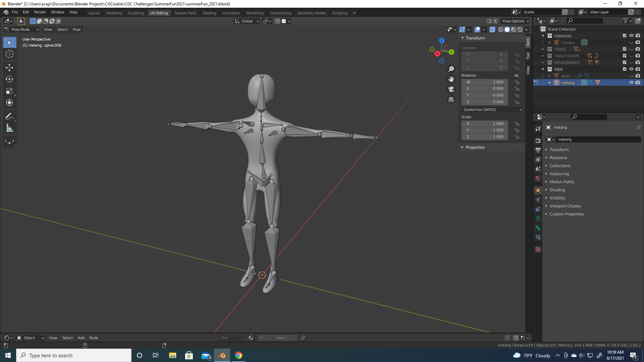Select the Scale tool
The height and width of the screenshot is (362, 644).
click(9, 91)
